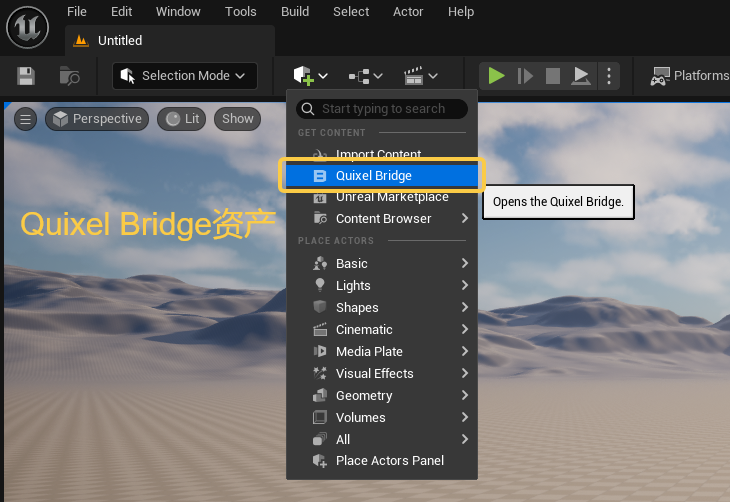
Task: Open the Help menu
Action: click(461, 11)
